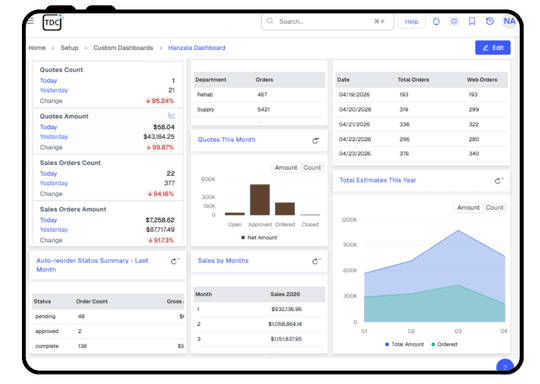Image resolution: width=540 pixels, height=384 pixels.
Task: Select the complete status row
Action: (x=108, y=346)
